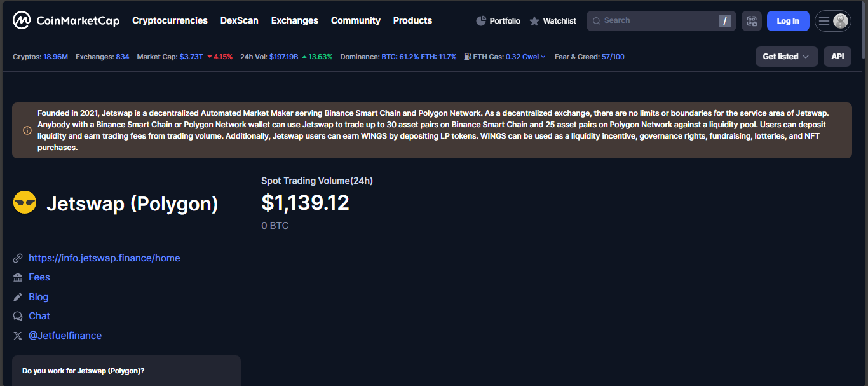The image size is (868, 386).
Task: Click the CoinMarketCap logo
Action: 66,21
